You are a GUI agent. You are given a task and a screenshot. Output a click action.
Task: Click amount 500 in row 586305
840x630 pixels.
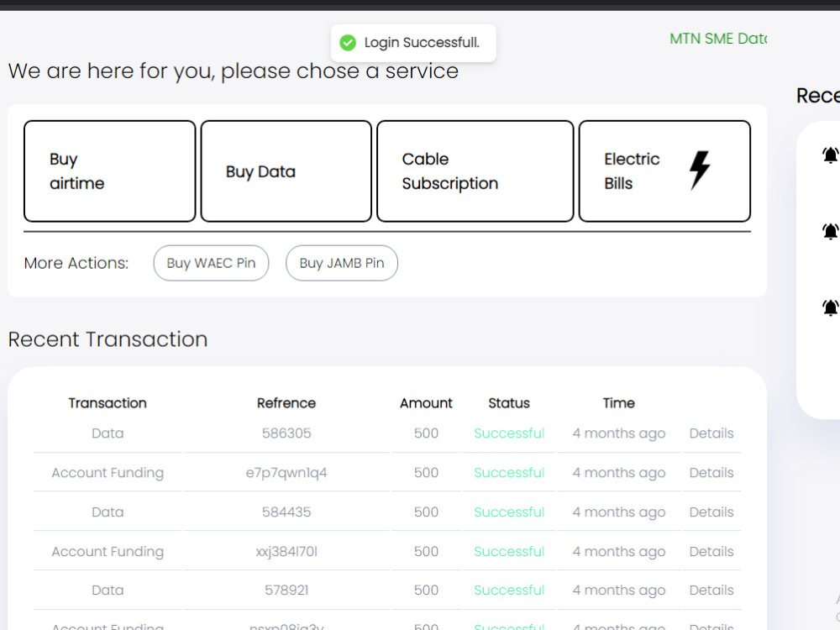click(426, 433)
